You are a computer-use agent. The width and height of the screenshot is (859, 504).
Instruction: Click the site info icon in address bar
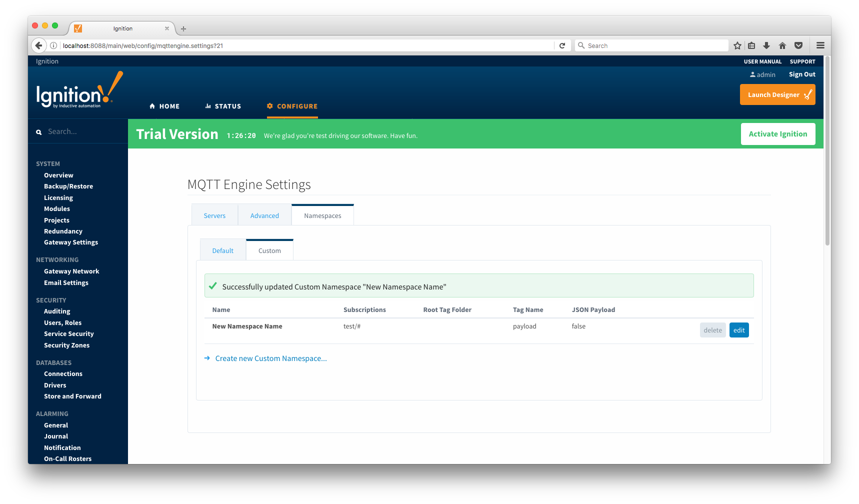point(53,45)
